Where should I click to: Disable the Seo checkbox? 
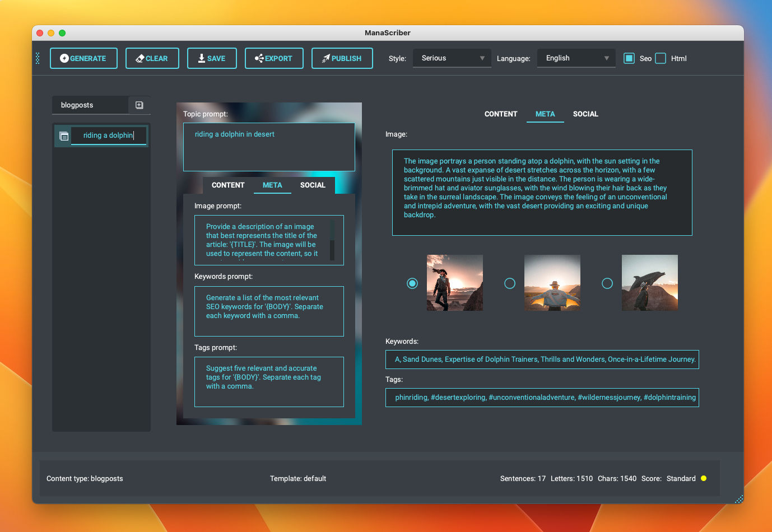[x=629, y=58]
